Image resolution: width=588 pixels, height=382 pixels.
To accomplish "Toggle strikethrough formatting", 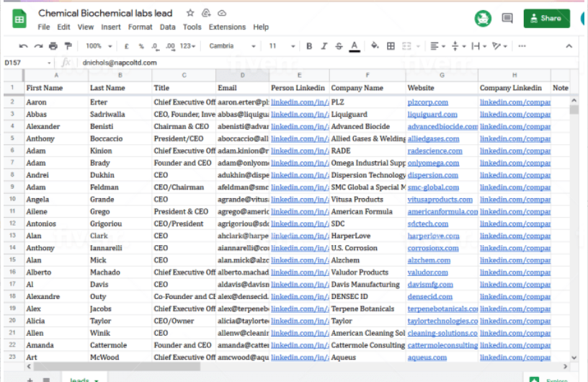I will click(339, 46).
